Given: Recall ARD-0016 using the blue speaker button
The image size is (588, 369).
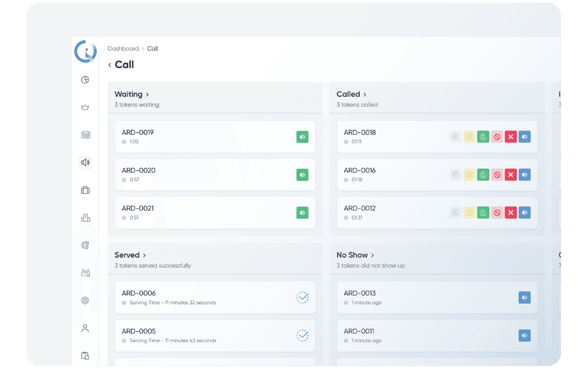Looking at the screenshot, I should click(x=524, y=175).
